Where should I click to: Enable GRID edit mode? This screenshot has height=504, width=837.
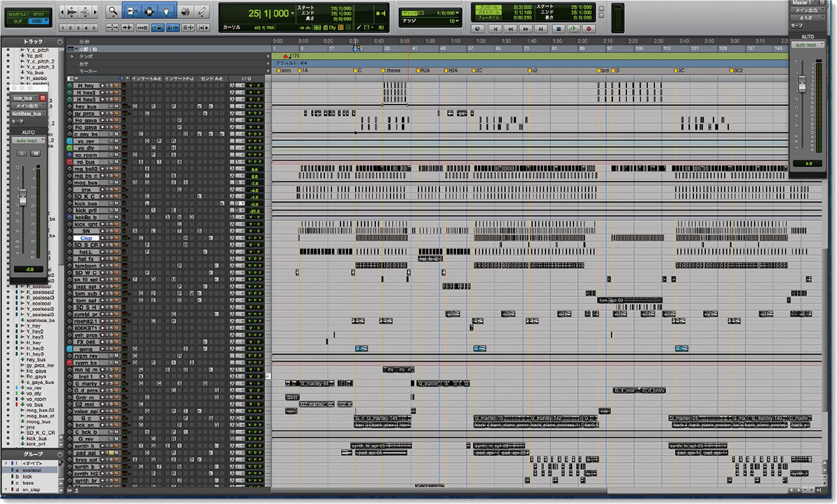(x=38, y=21)
